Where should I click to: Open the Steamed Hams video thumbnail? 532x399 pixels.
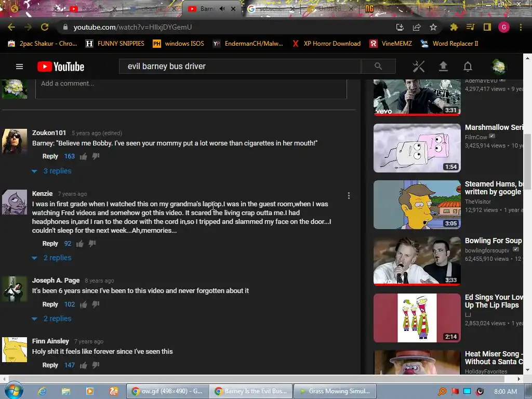[x=417, y=205]
